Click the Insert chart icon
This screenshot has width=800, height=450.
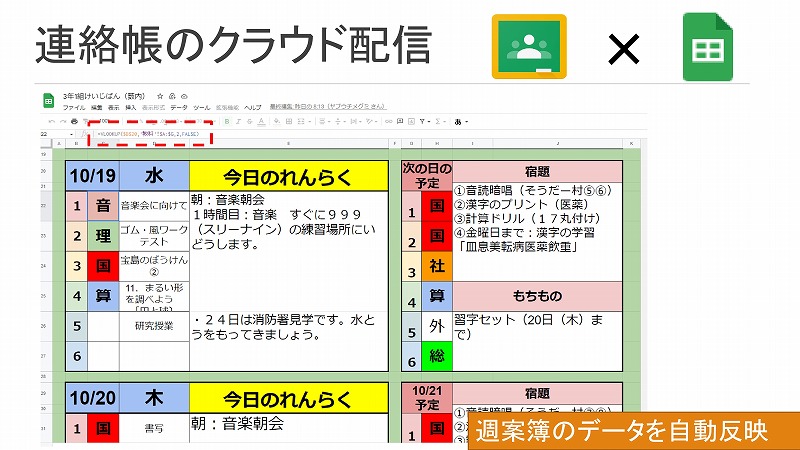(x=411, y=121)
